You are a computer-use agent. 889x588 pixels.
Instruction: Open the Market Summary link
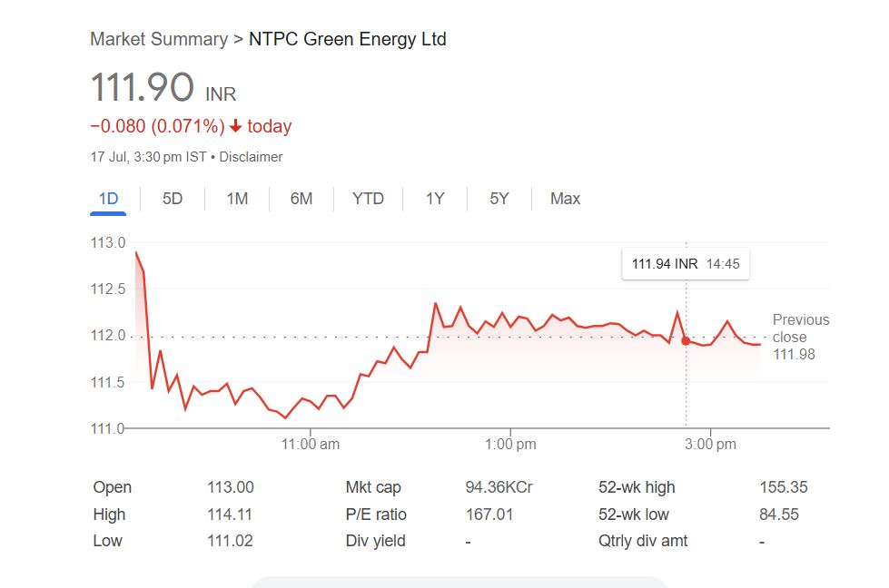(x=159, y=39)
